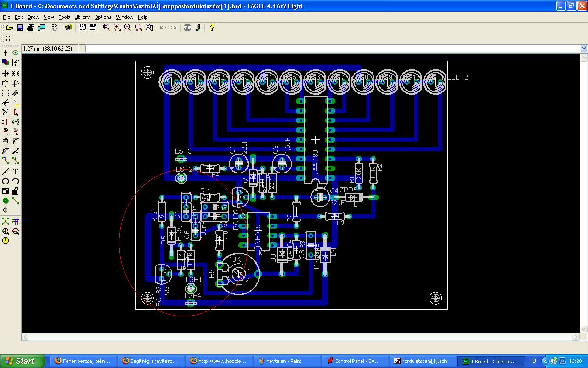The image size is (588, 368).
Task: Select the Copy tool
Action: coord(16,73)
